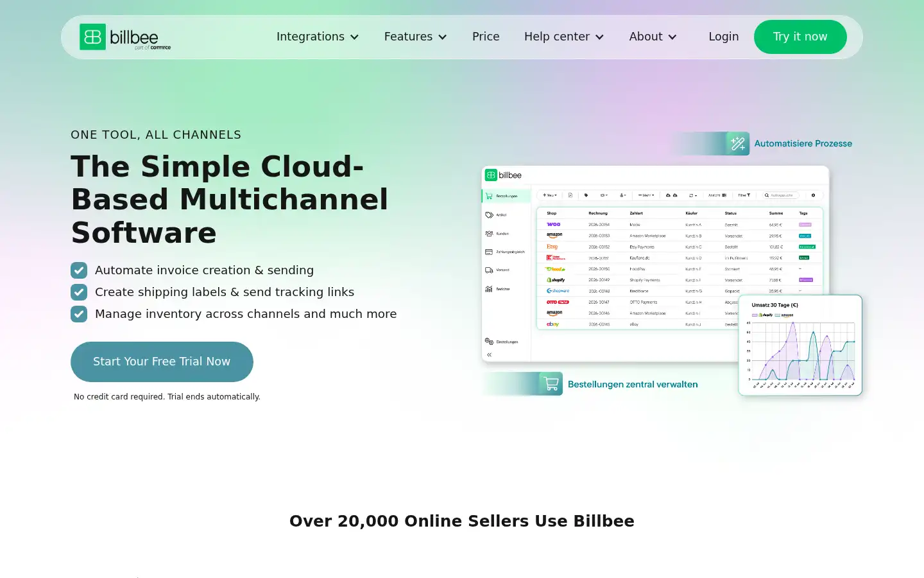Click the Rechnung column header
924x578 pixels.
click(598, 213)
